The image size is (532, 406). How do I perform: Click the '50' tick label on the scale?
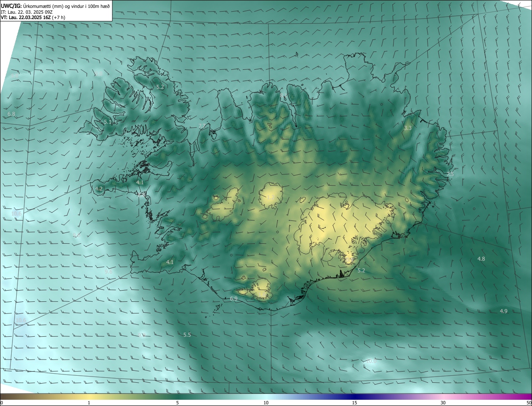[529, 403]
